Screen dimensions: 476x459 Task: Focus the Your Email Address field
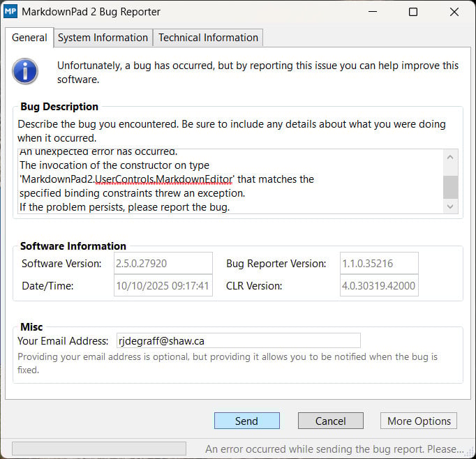coord(237,340)
